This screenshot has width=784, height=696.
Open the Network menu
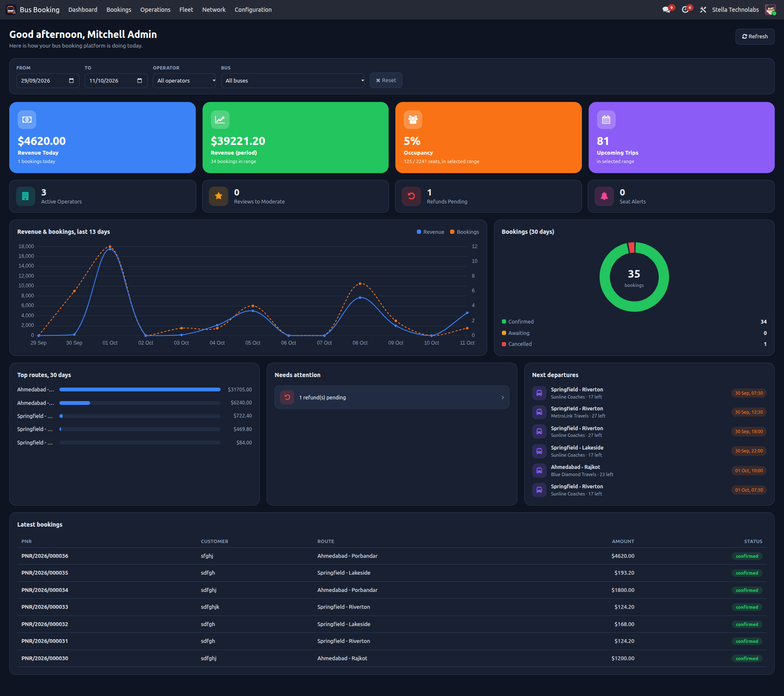pyautogui.click(x=214, y=10)
